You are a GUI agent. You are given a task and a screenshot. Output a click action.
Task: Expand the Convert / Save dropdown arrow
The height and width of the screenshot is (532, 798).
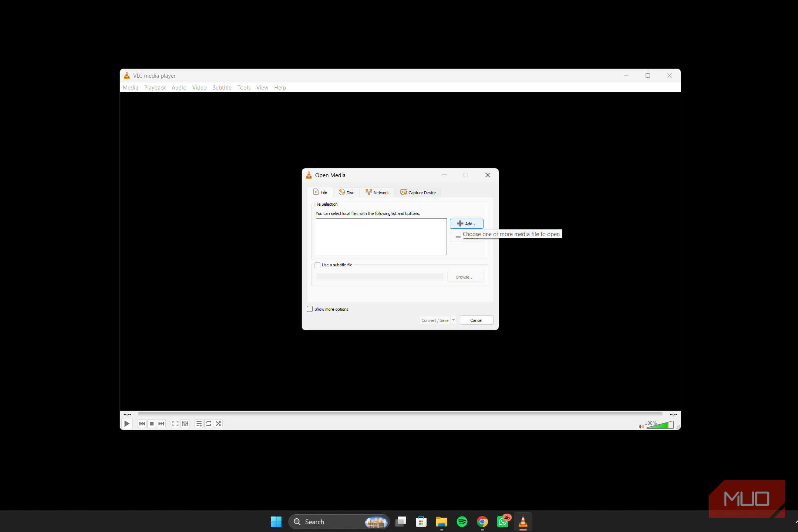click(x=453, y=320)
